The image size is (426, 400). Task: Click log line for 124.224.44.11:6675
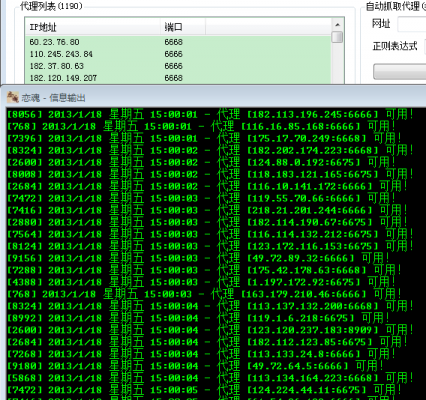coord(204,390)
